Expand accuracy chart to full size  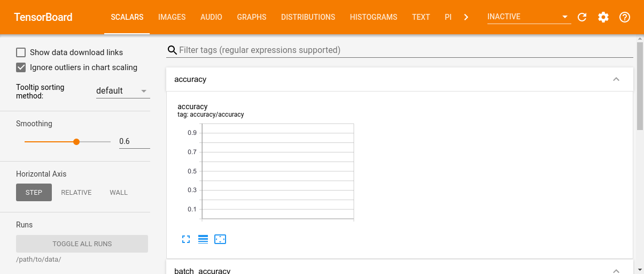click(186, 239)
